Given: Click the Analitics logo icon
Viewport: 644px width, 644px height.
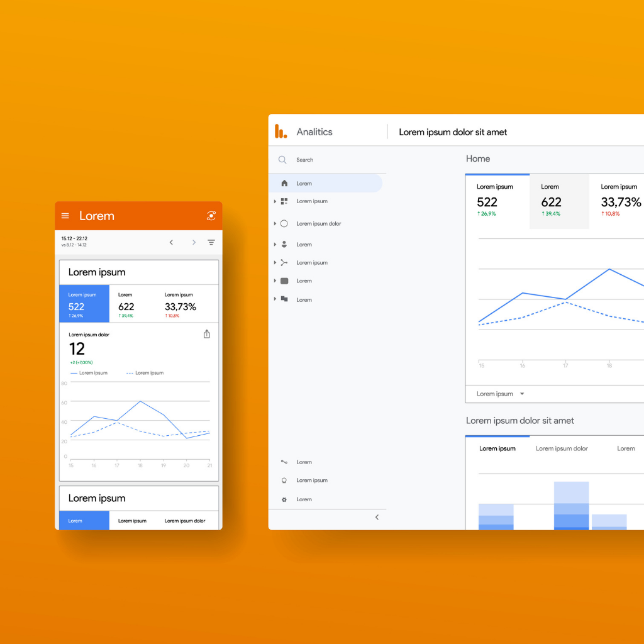Looking at the screenshot, I should click(280, 131).
